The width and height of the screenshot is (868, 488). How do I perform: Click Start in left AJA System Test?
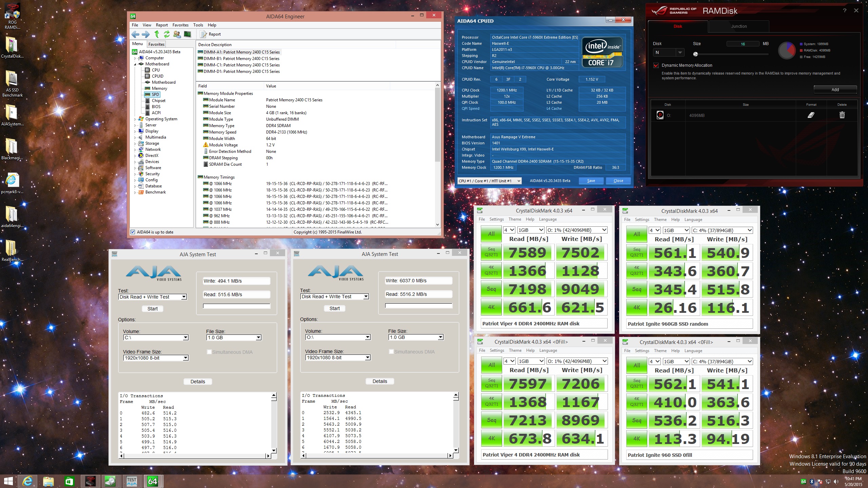[x=152, y=309]
